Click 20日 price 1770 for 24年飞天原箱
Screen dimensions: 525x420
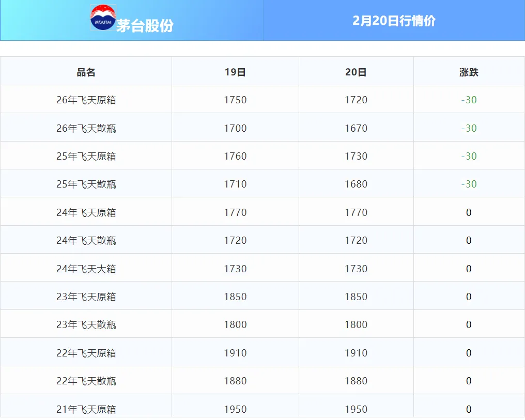click(x=356, y=212)
